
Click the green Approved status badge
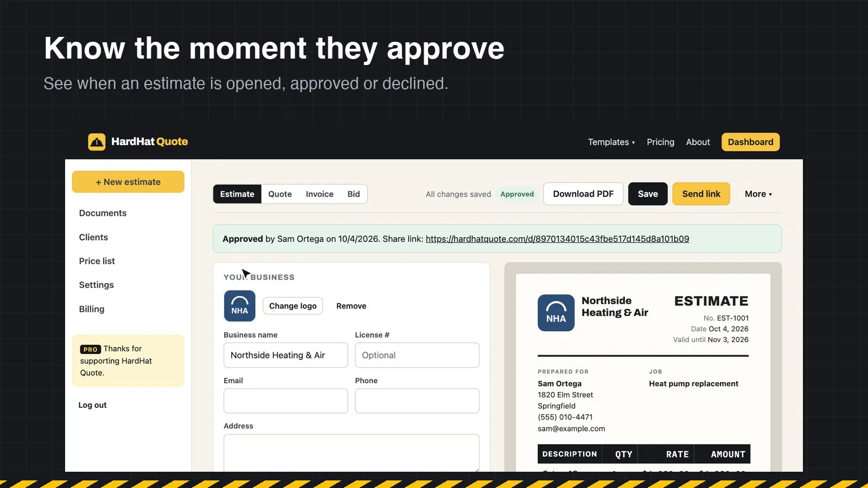pos(517,194)
